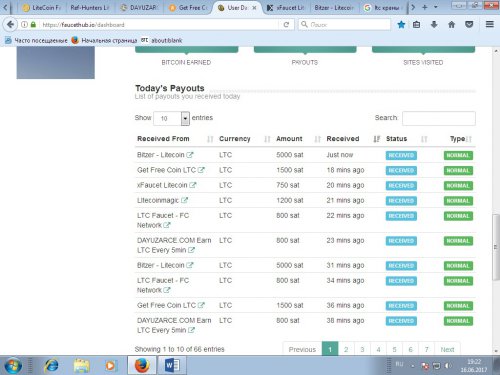Viewport: 500px width, 375px height.
Task: Click the Next pagination button
Action: click(x=447, y=349)
